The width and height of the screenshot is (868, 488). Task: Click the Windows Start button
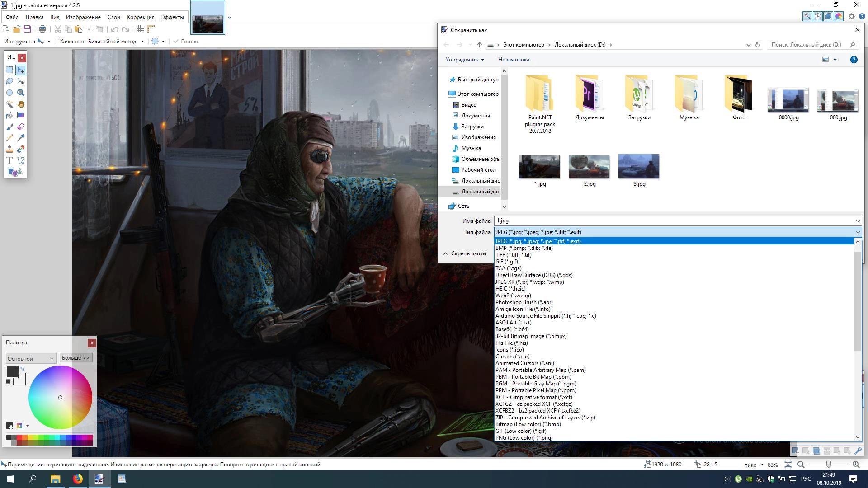click(x=11, y=479)
